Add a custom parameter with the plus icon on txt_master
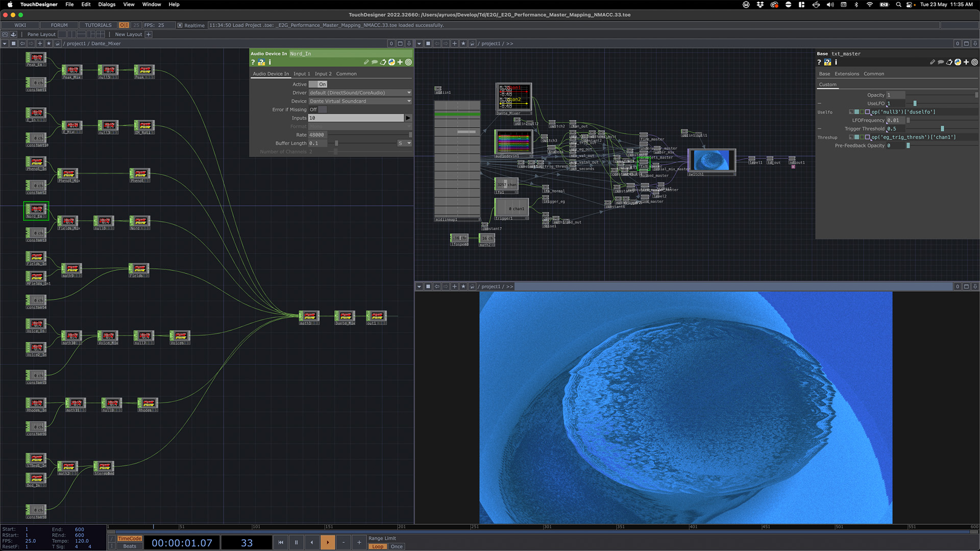Image resolution: width=980 pixels, height=551 pixels. [x=966, y=62]
